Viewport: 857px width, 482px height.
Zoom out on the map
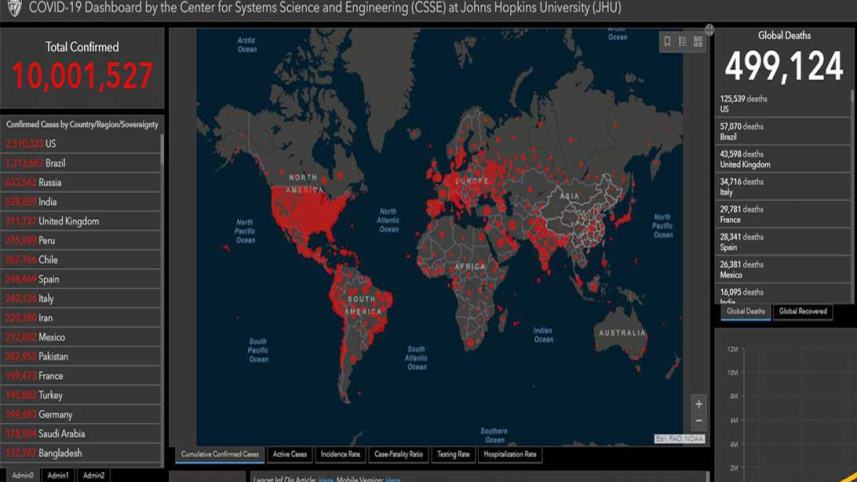pyautogui.click(x=698, y=421)
